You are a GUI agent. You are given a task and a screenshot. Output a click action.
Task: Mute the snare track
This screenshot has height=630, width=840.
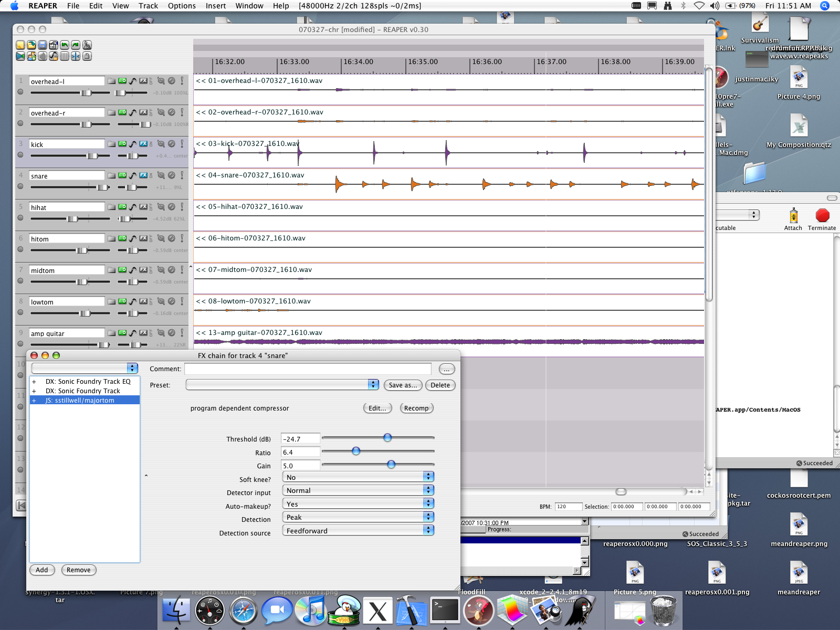[x=172, y=175]
